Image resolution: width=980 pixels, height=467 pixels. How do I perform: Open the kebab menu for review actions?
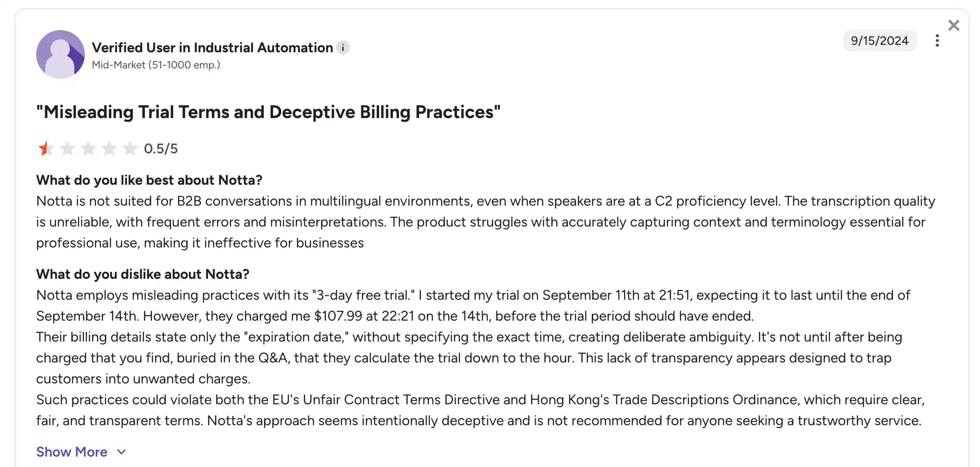click(937, 41)
